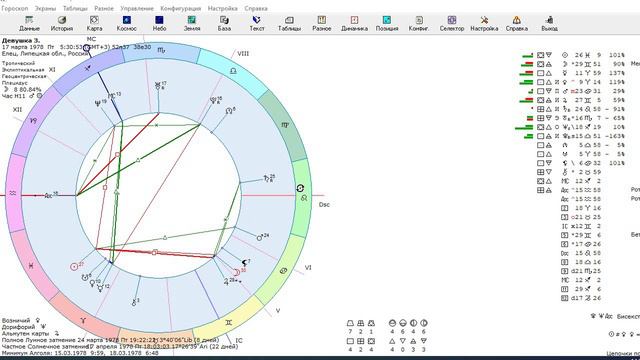Open the Справка menu

point(256,8)
